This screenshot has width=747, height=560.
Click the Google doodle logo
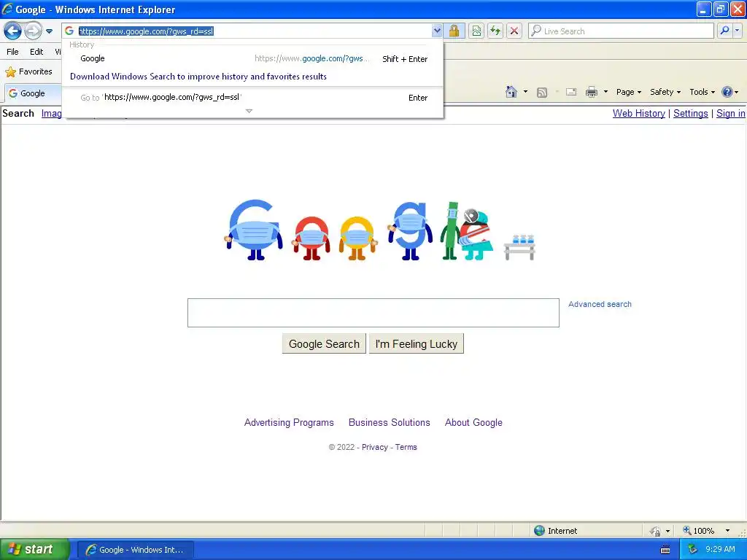click(379, 230)
